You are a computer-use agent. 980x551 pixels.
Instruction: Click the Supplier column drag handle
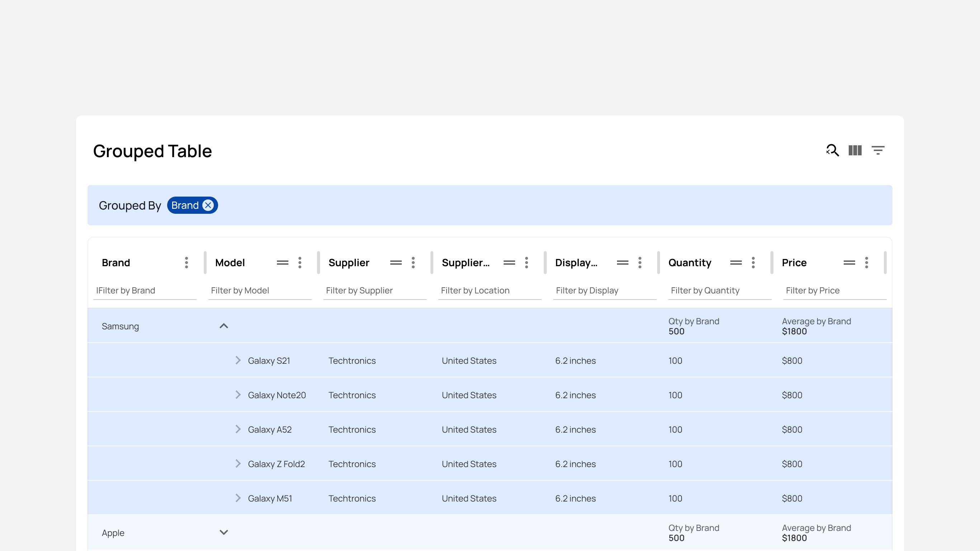click(x=396, y=263)
